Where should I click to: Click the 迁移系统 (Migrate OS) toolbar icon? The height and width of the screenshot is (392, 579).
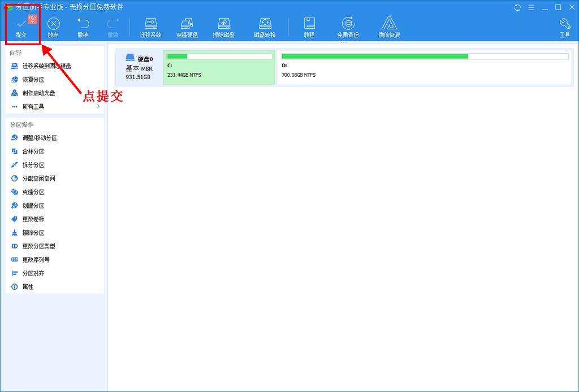click(150, 27)
